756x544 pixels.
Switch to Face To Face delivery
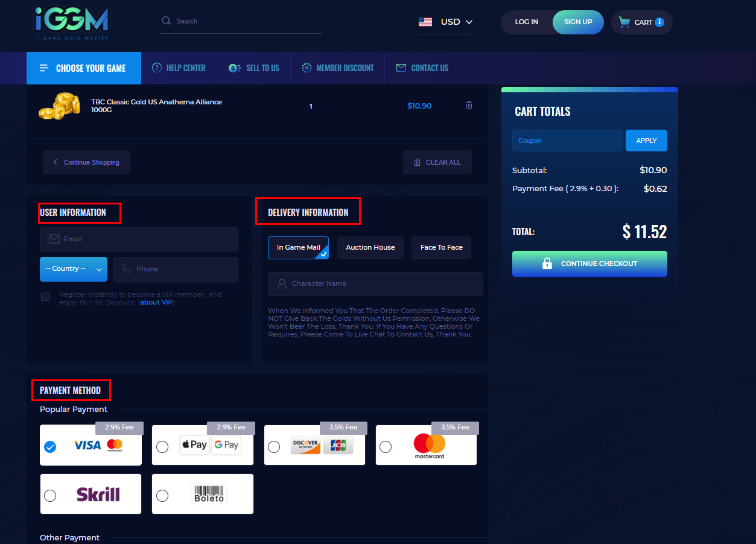pyautogui.click(x=441, y=248)
